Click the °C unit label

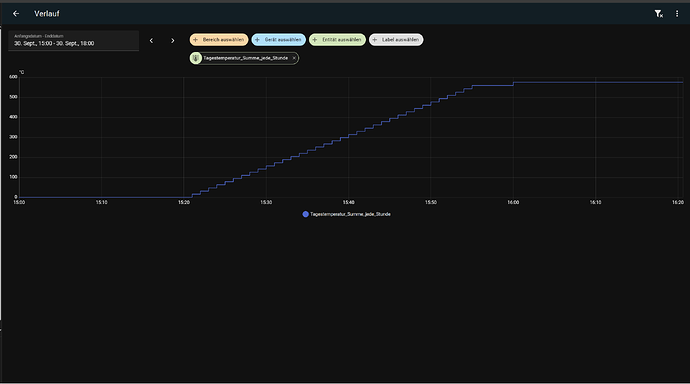pyautogui.click(x=22, y=72)
